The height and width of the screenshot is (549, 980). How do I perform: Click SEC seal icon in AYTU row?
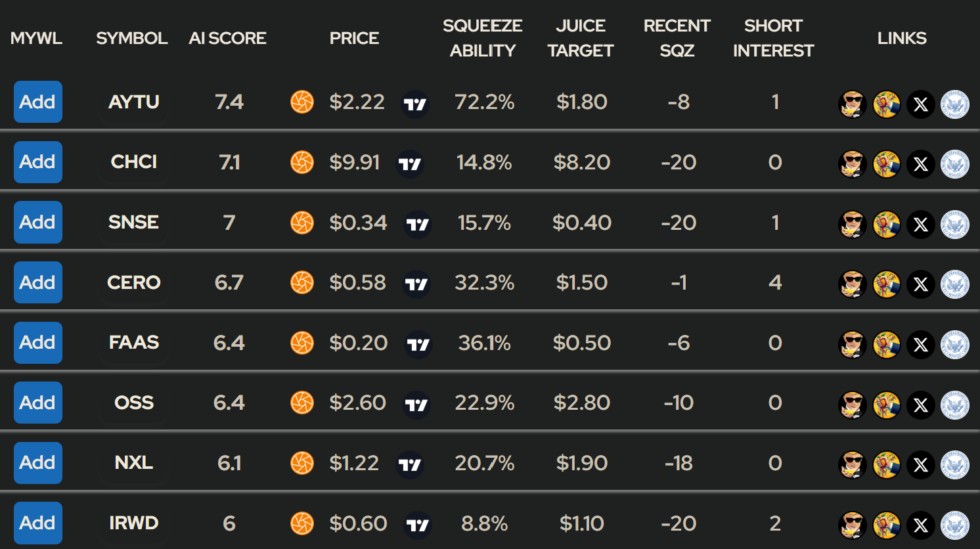955,104
